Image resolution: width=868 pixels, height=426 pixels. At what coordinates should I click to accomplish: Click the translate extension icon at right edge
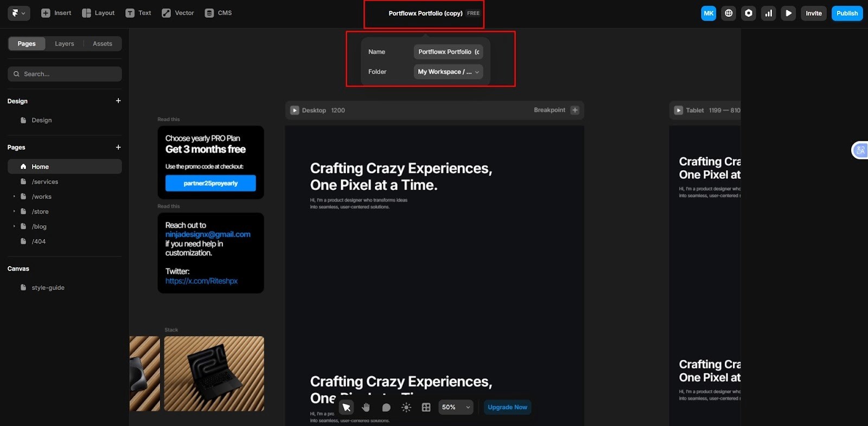tap(860, 150)
